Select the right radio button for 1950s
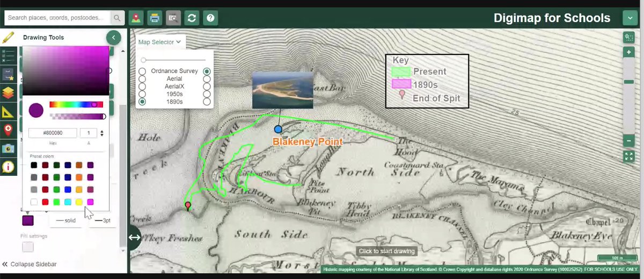The width and height of the screenshot is (644, 279). coord(207,94)
